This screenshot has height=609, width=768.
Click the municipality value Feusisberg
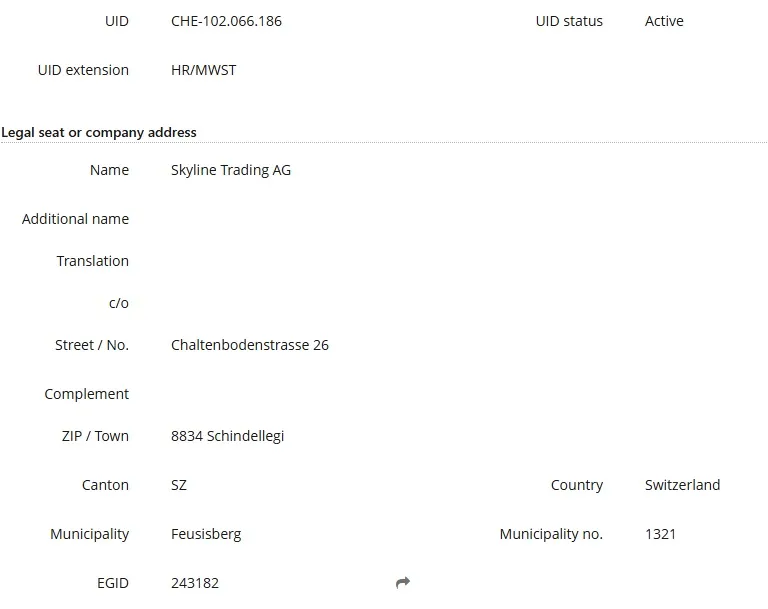click(x=206, y=534)
